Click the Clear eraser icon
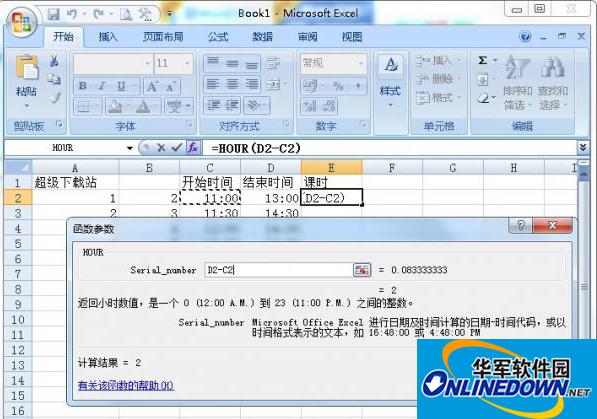Viewport: 597px width, 419px height. click(x=483, y=99)
